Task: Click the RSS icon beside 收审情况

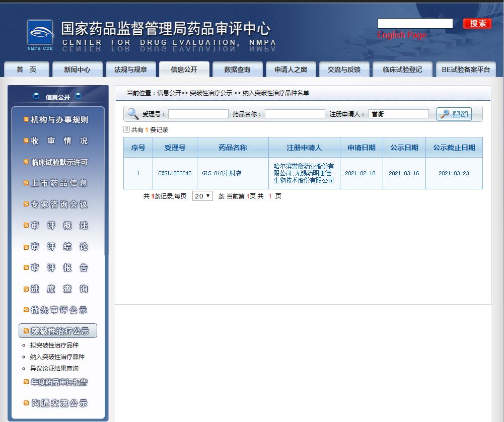Action: point(26,141)
